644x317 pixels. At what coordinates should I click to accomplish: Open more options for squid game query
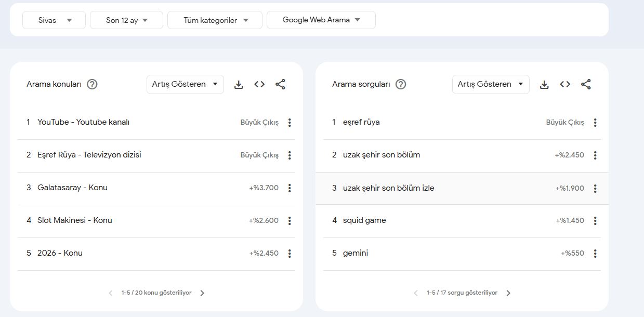(x=595, y=221)
